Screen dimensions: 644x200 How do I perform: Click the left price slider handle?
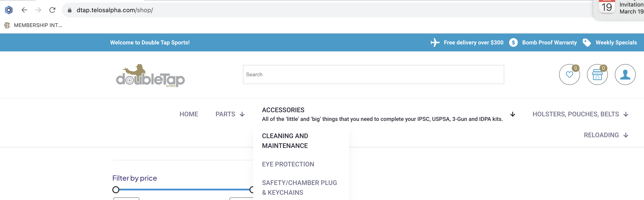(116, 190)
